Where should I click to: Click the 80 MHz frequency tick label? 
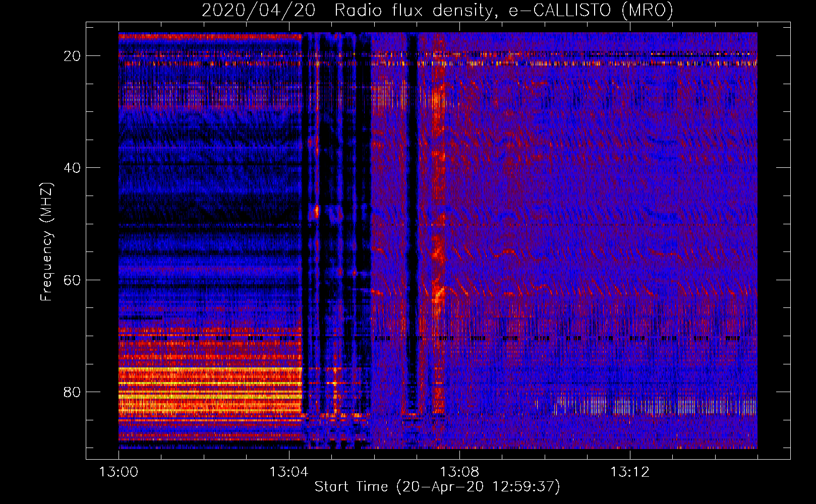(72, 392)
